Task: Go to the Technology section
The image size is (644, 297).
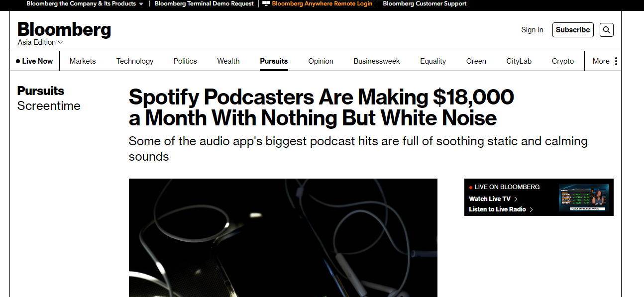Action: coord(135,61)
